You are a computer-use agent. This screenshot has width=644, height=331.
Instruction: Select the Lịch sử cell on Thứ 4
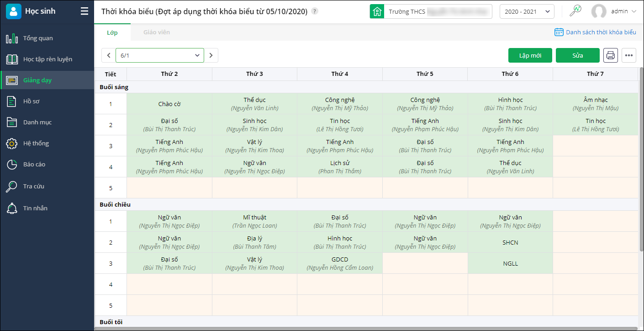[x=340, y=167]
